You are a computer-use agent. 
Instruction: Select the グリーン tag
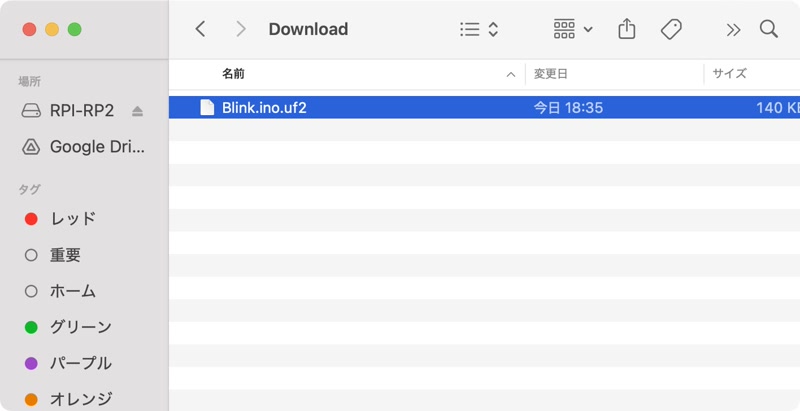click(x=80, y=327)
